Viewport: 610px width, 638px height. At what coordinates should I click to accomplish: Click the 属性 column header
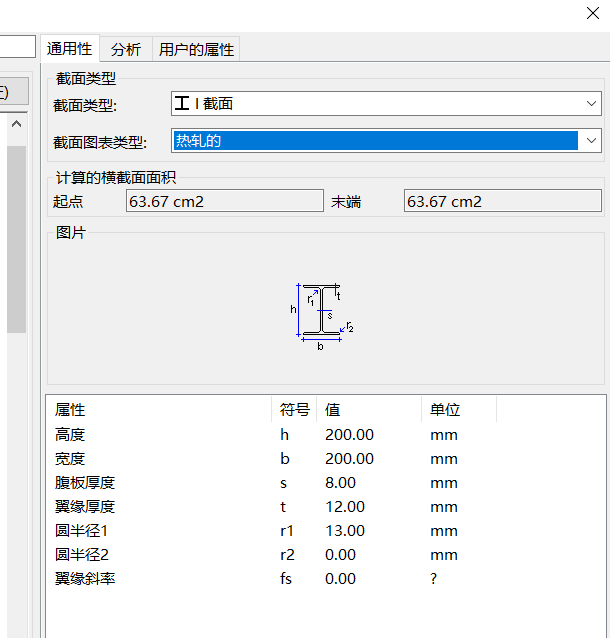[159, 409]
